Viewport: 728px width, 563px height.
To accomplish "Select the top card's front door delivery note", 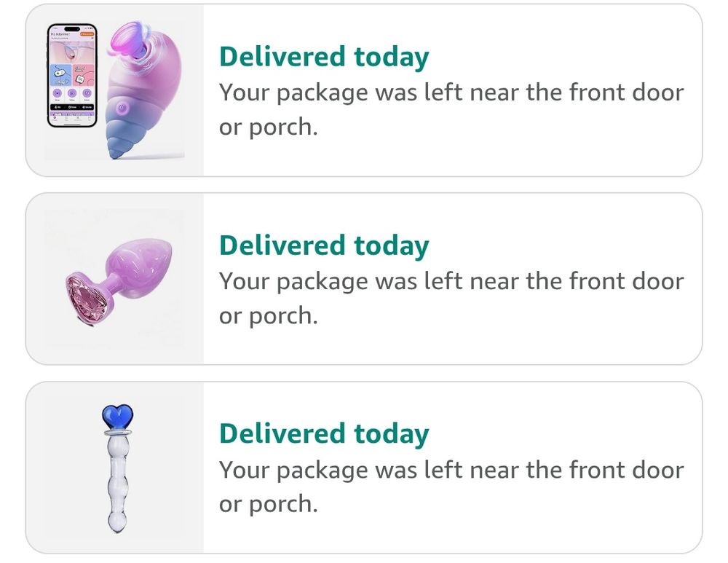I will (451, 92).
